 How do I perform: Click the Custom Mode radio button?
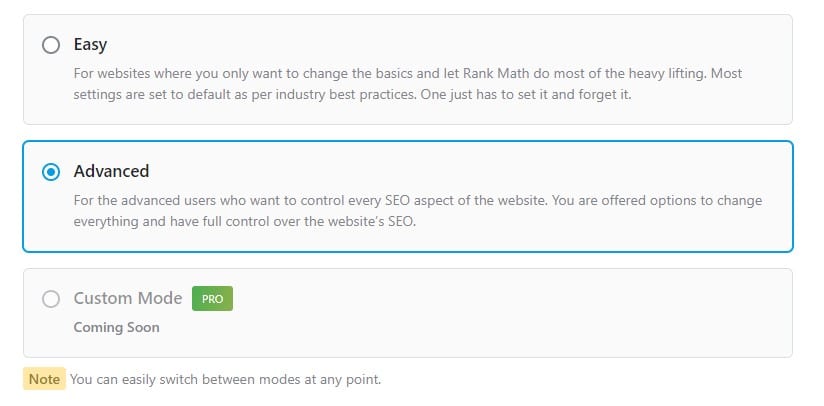pos(50,298)
